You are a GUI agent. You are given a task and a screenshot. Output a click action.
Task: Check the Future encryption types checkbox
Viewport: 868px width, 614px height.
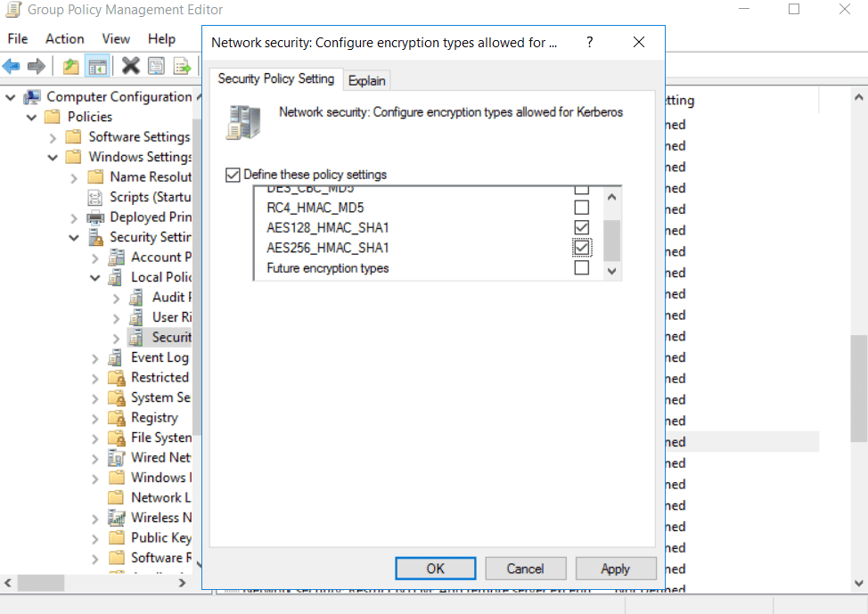coord(581,267)
